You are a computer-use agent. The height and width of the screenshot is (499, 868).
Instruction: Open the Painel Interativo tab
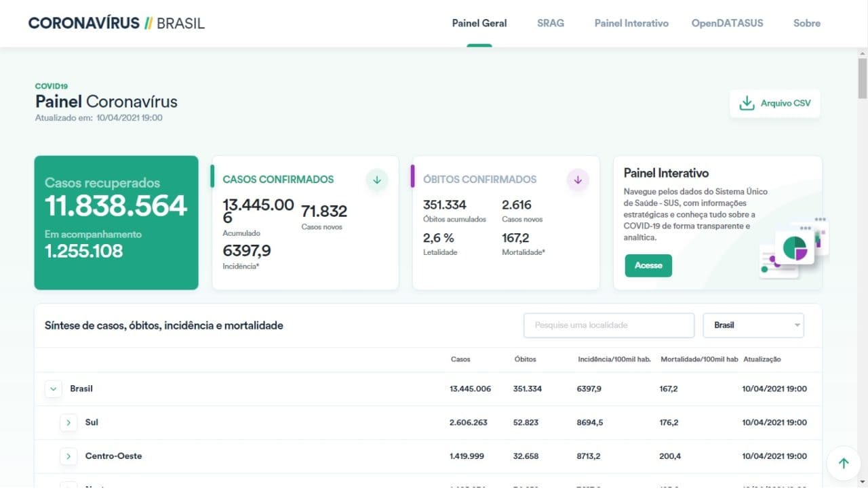click(x=631, y=23)
